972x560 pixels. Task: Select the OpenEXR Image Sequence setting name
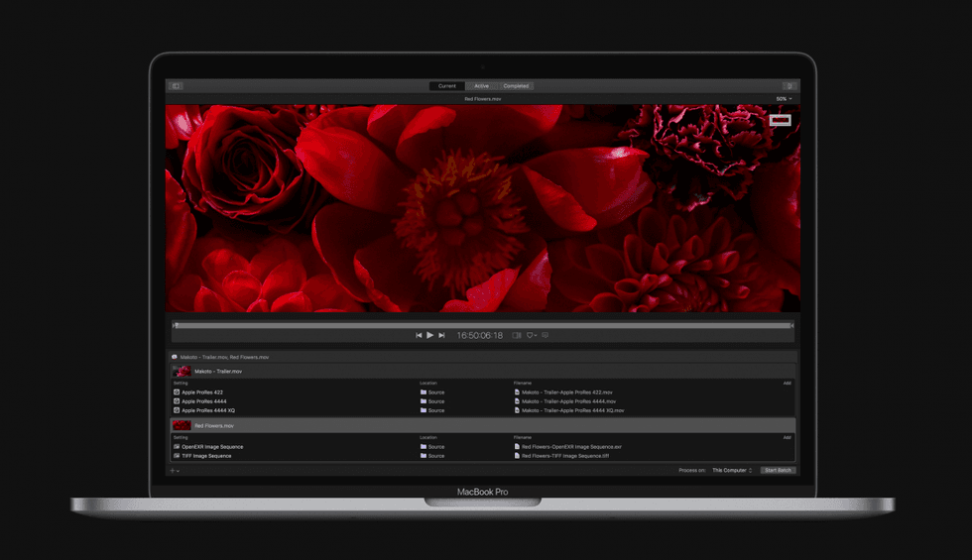click(212, 447)
